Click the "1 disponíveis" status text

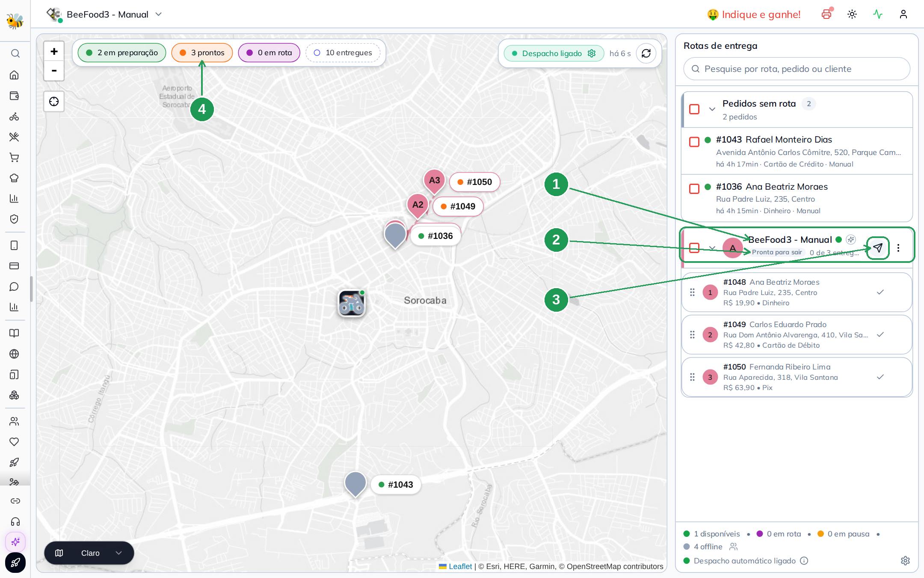[717, 534]
